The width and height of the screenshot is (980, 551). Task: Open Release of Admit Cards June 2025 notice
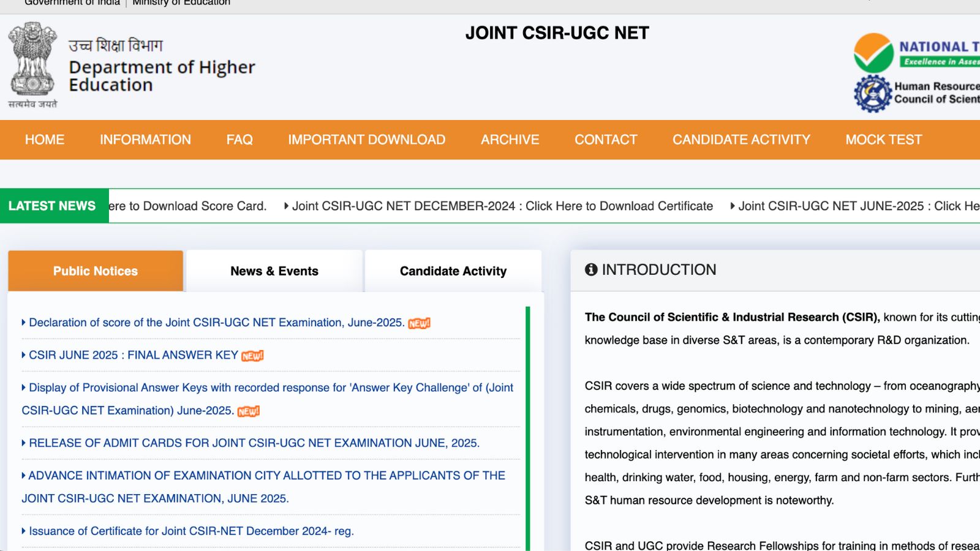pos(254,443)
